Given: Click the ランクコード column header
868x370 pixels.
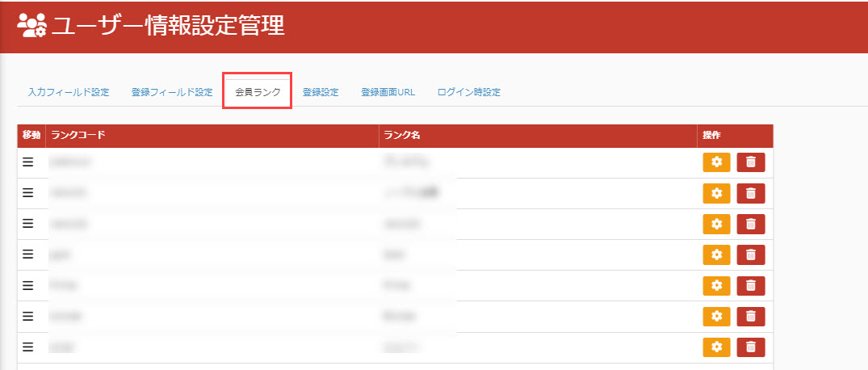Looking at the screenshot, I should (x=78, y=135).
